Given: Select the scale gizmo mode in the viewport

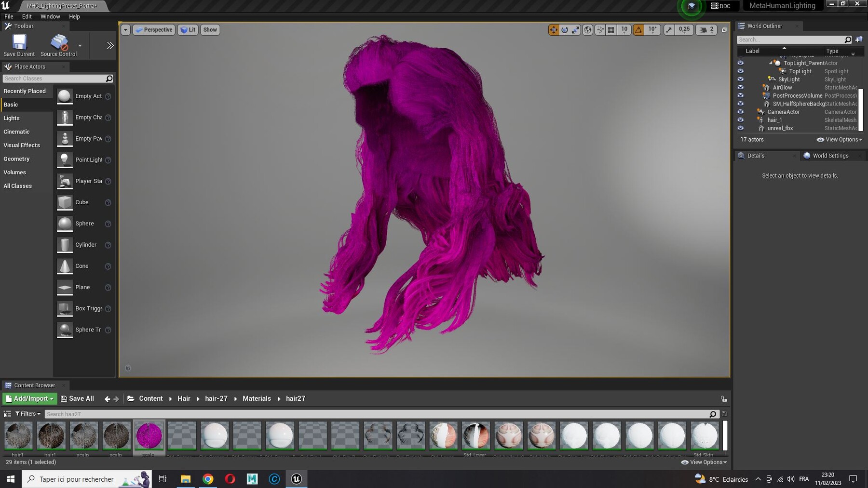Looking at the screenshot, I should (x=576, y=30).
